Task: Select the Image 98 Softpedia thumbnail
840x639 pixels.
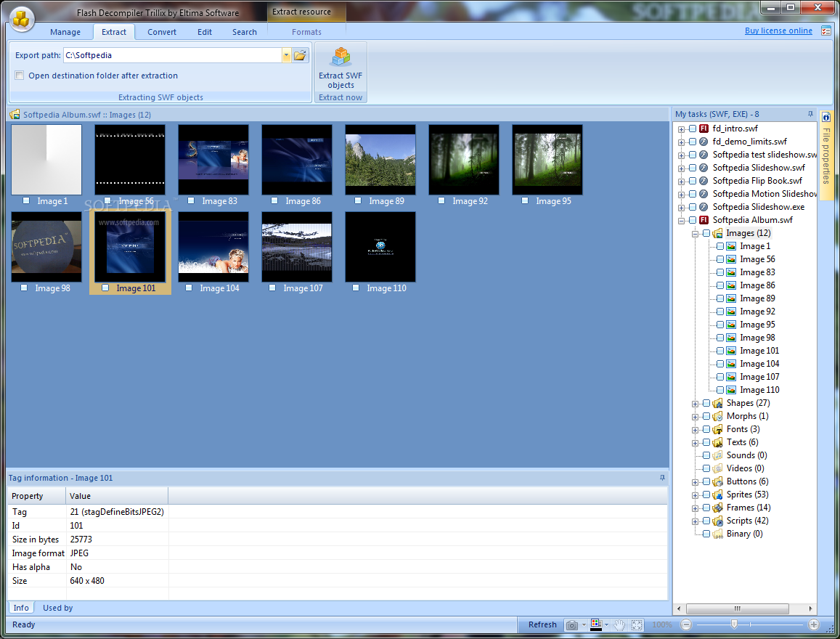Action: click(46, 247)
